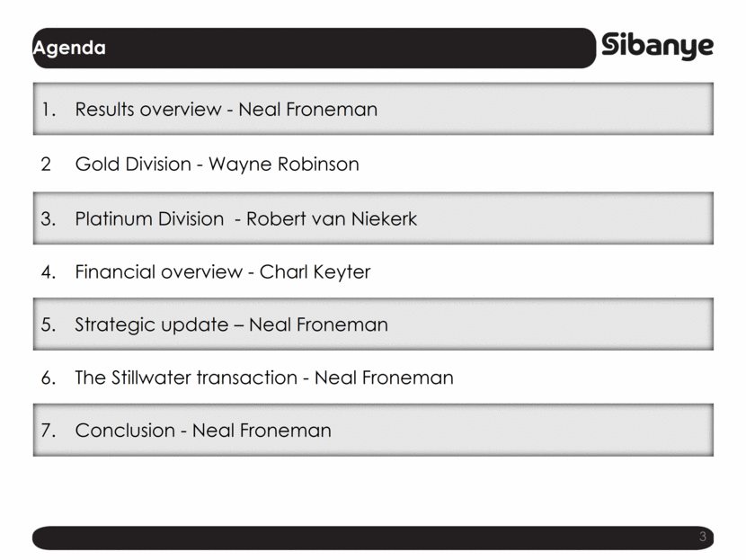Click list number 1 beside Results overview

point(49,110)
